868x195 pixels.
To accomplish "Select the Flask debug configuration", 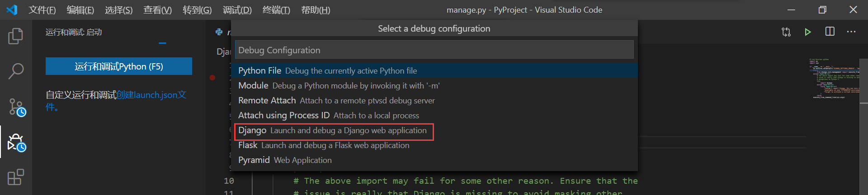I will [434, 145].
